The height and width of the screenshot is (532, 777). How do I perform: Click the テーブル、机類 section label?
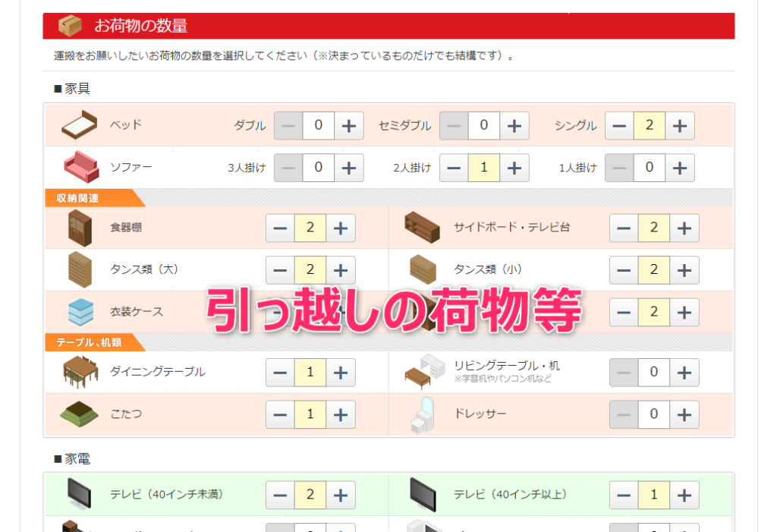[x=89, y=342]
